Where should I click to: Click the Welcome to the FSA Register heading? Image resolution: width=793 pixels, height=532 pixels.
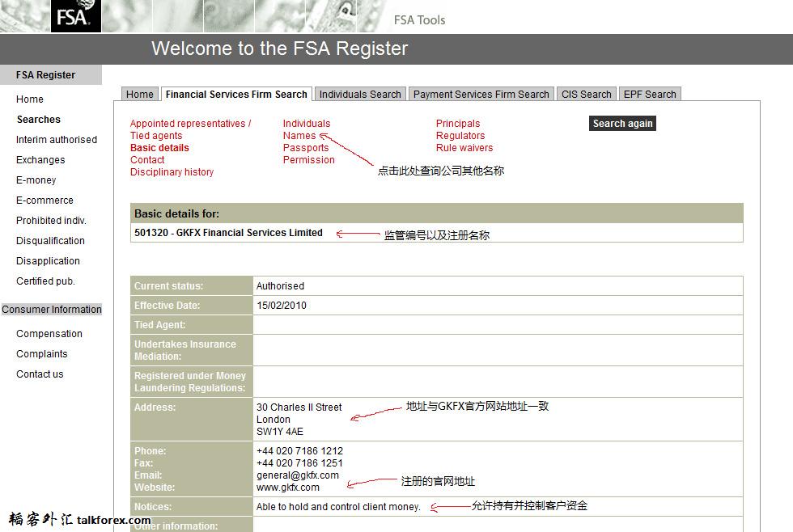click(279, 49)
